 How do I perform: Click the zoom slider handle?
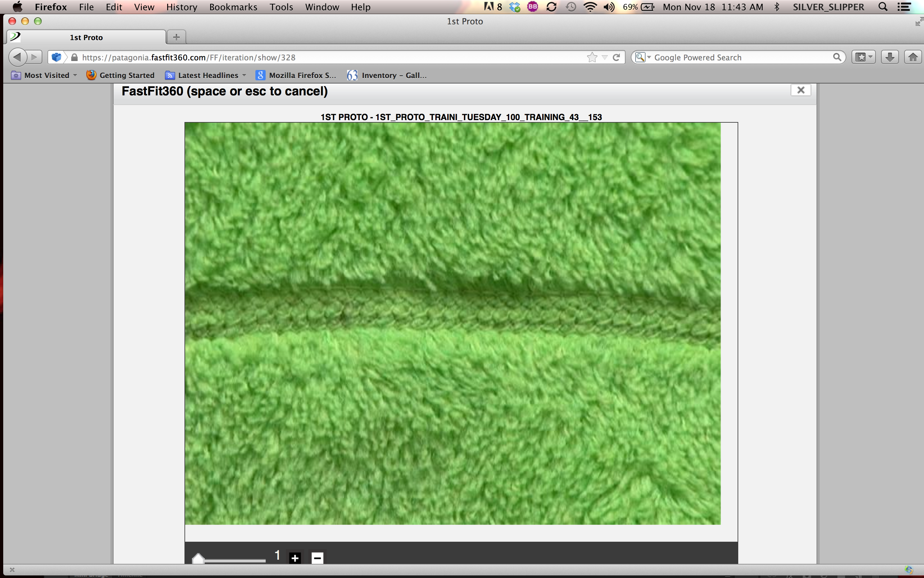pyautogui.click(x=198, y=558)
